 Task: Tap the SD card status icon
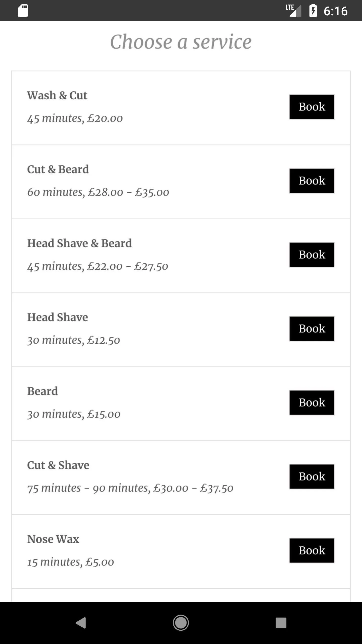23,11
